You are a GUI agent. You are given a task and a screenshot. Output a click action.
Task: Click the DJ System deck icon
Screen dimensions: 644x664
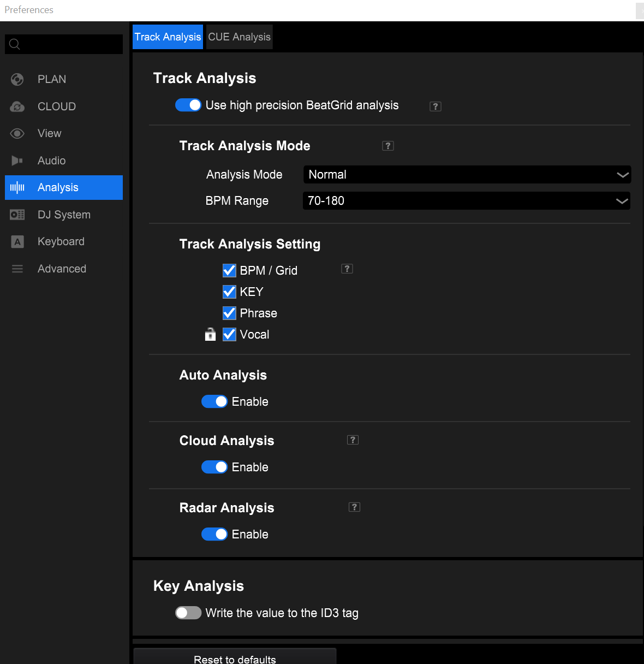[x=17, y=215]
